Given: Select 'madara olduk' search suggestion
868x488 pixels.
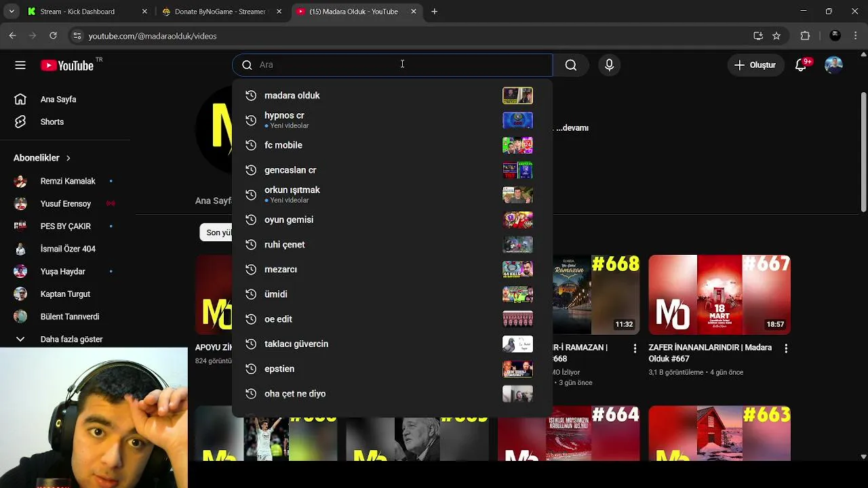Looking at the screenshot, I should click(x=392, y=96).
